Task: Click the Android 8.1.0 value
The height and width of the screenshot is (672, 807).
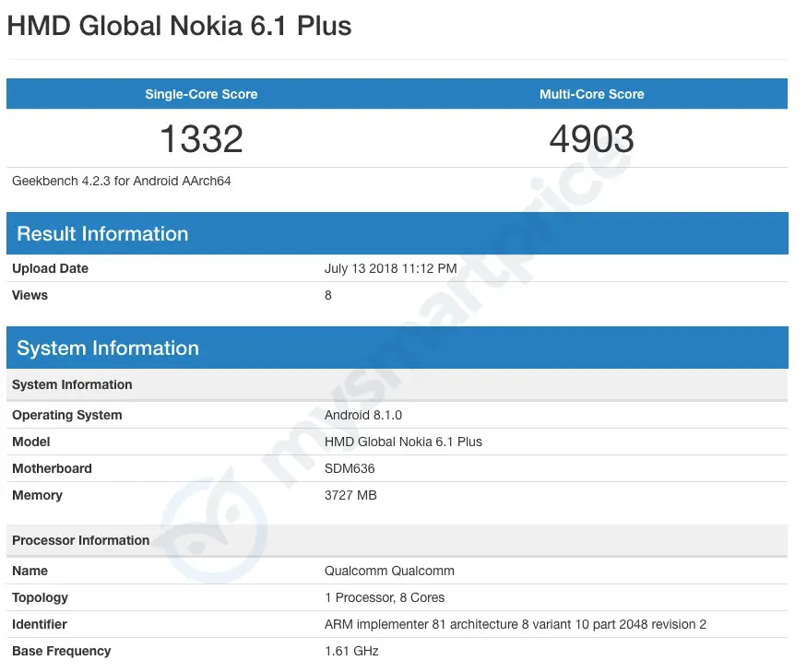Action: tap(363, 415)
